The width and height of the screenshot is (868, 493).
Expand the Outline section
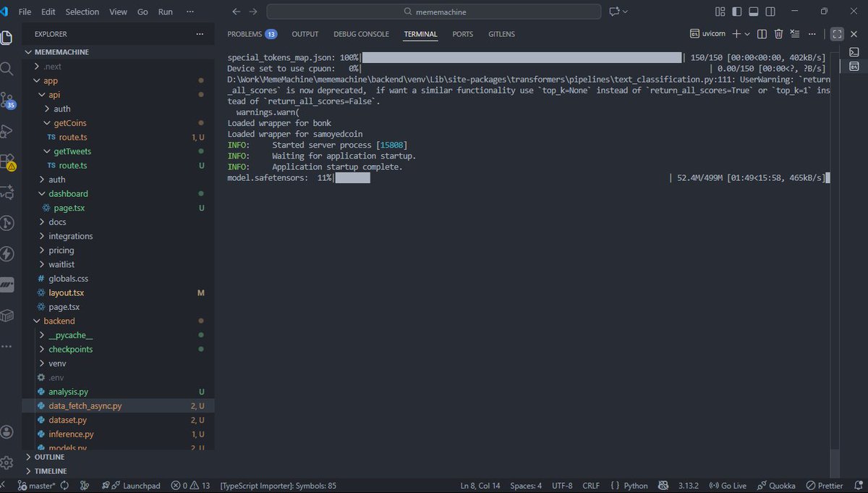pyautogui.click(x=119, y=457)
